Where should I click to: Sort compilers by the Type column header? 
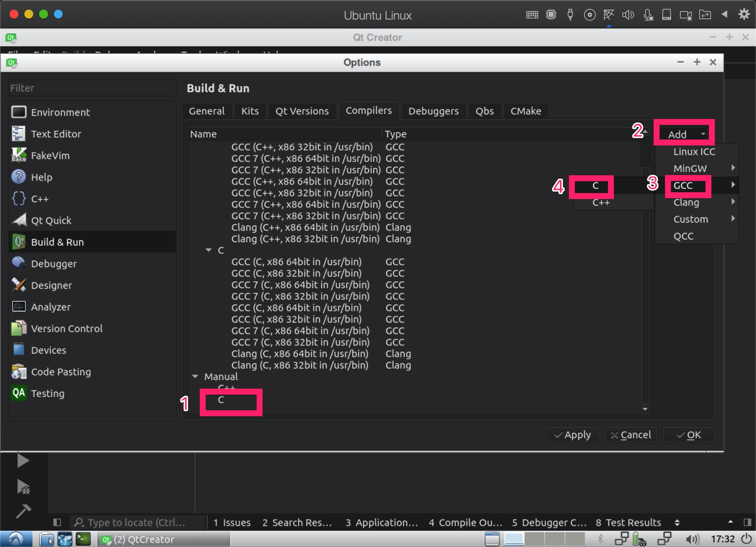tap(512, 134)
